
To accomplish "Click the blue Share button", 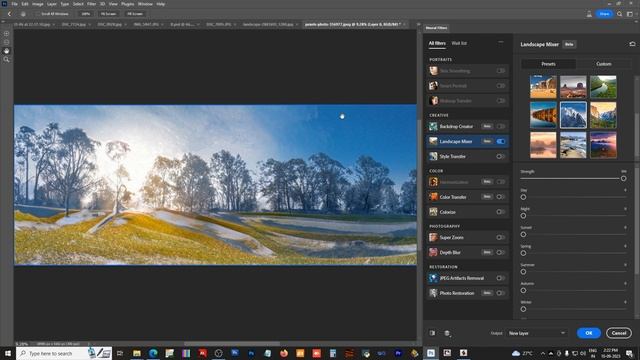I will tap(604, 14).
